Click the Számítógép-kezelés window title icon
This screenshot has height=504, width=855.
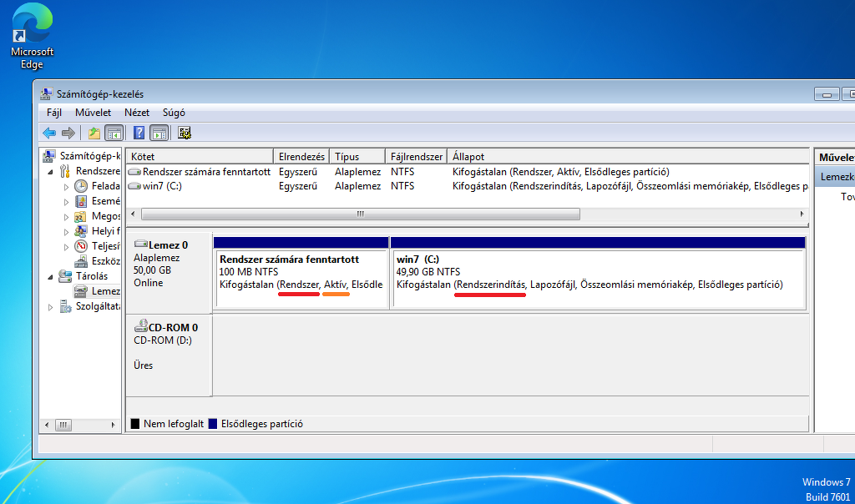(47, 93)
